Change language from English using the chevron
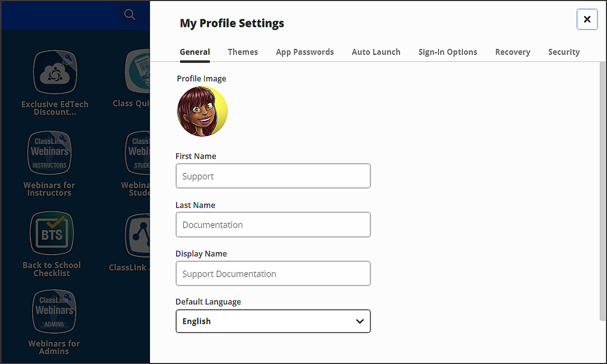The width and height of the screenshot is (607, 364). tap(359, 321)
